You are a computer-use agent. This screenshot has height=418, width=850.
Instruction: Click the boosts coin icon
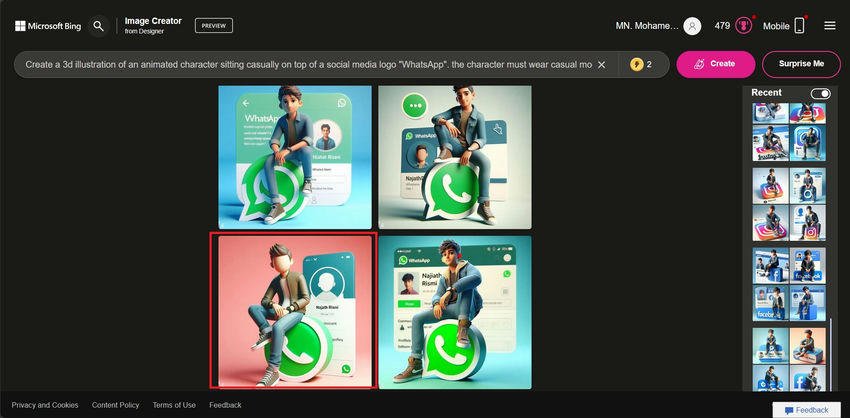[636, 65]
